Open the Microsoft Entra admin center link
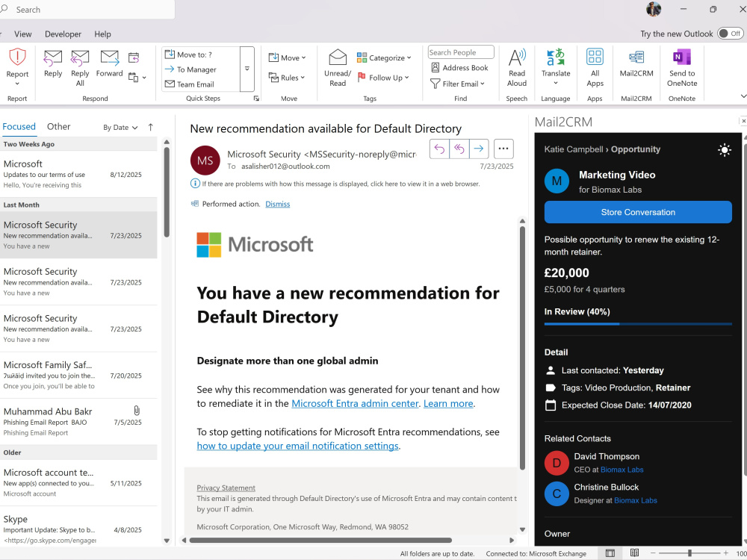747x560 pixels. click(x=355, y=404)
